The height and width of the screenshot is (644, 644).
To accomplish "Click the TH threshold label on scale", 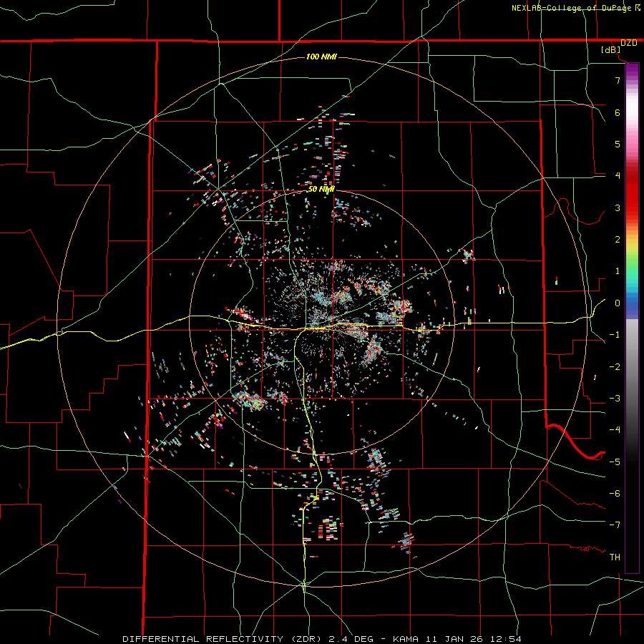I will pyautogui.click(x=615, y=557).
